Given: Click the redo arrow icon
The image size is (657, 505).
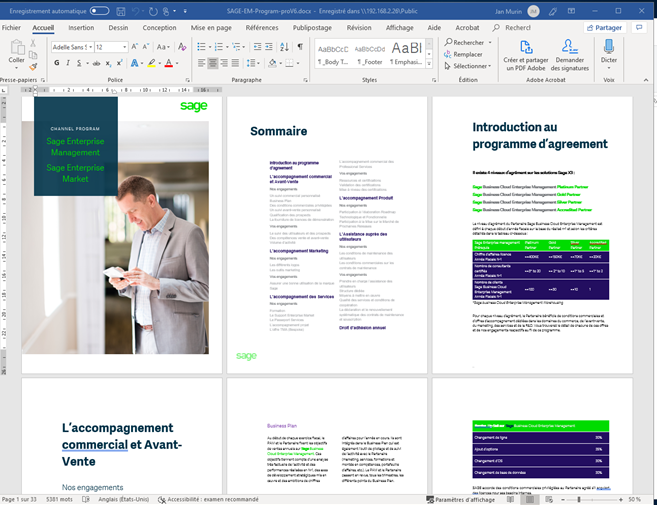Looking at the screenshot, I should [153, 11].
